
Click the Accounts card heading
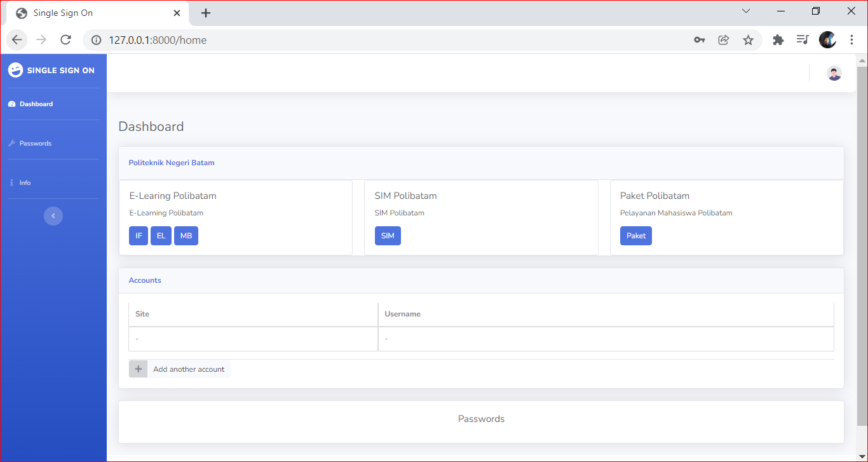point(145,280)
